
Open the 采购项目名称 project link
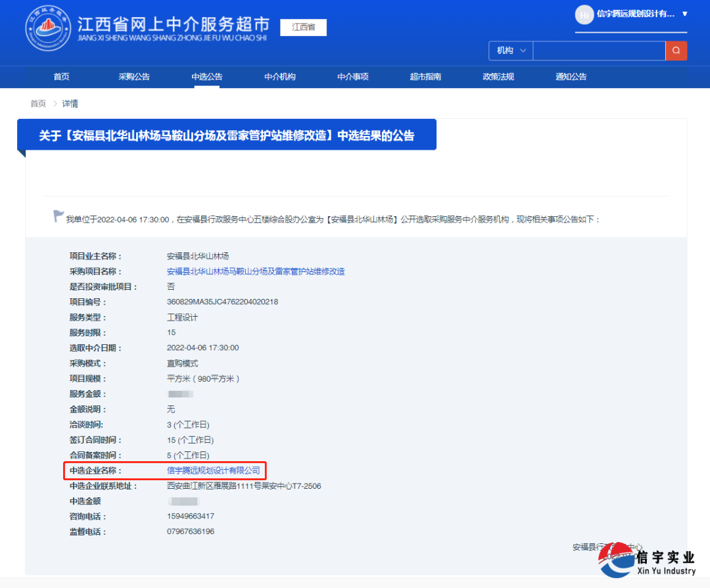tap(256, 271)
